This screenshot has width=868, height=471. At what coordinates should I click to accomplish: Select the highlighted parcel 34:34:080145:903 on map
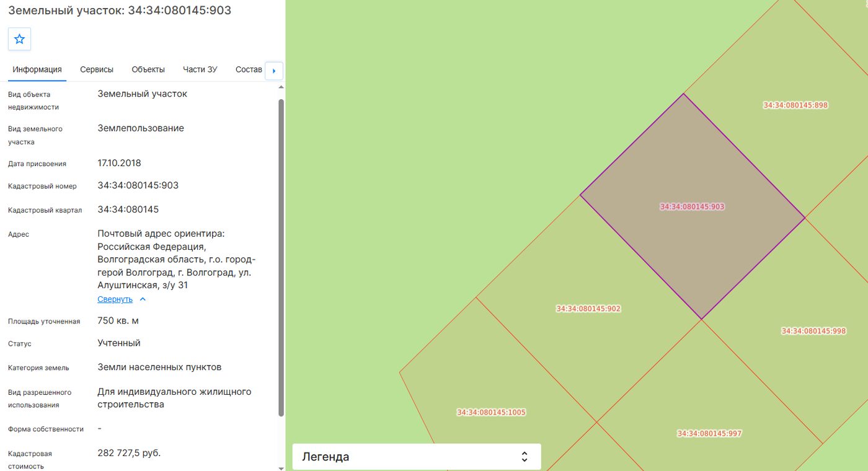click(x=692, y=207)
